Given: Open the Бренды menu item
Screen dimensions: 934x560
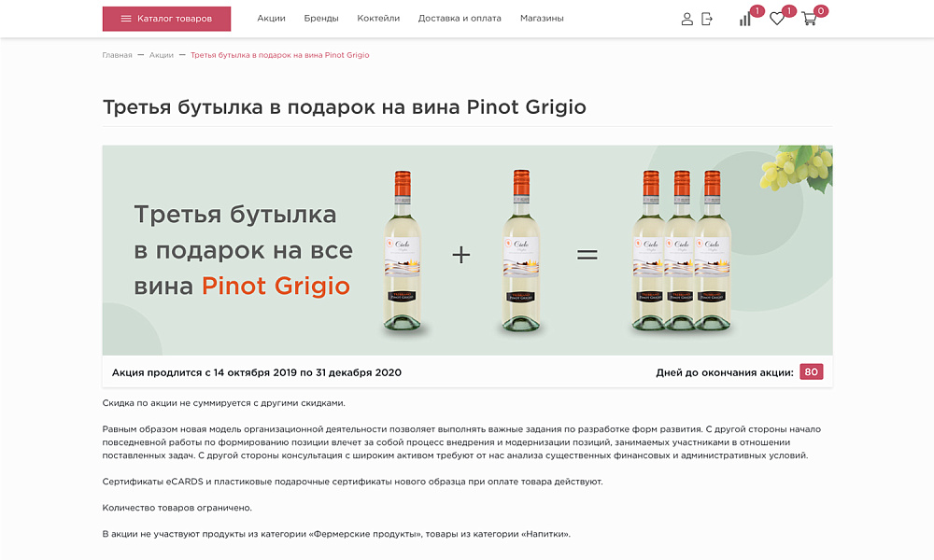Looking at the screenshot, I should click(322, 17).
